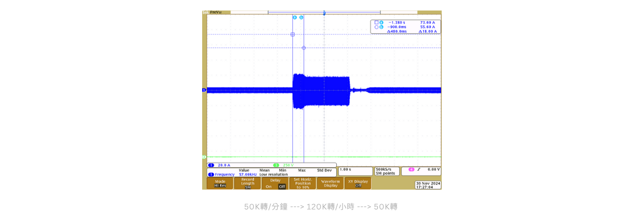Toggle the Delay On/Off button
The image size is (644, 211).
[x=275, y=183]
